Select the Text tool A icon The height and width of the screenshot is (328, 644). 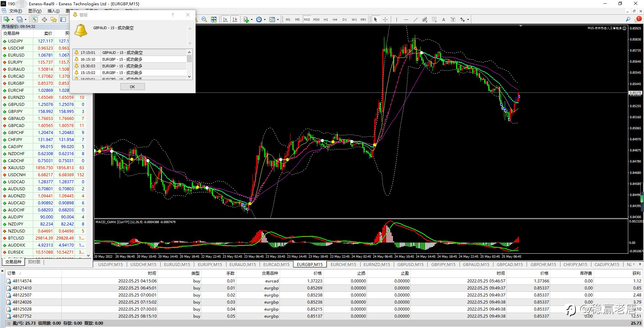443,19
